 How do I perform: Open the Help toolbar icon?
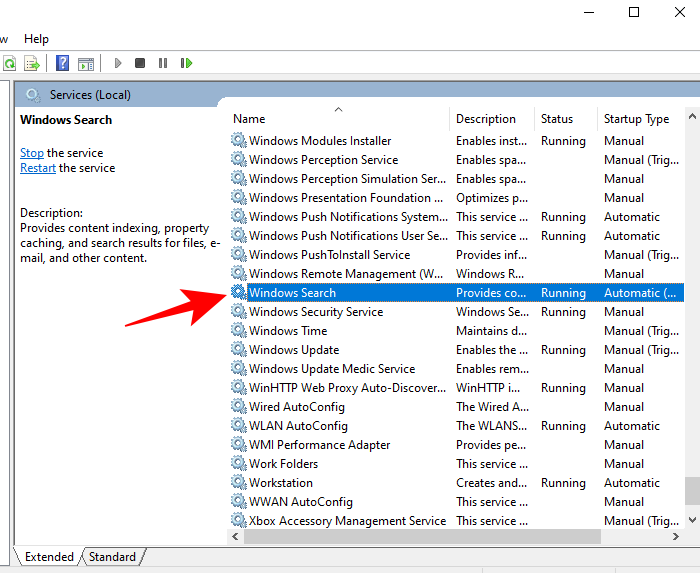[62, 63]
